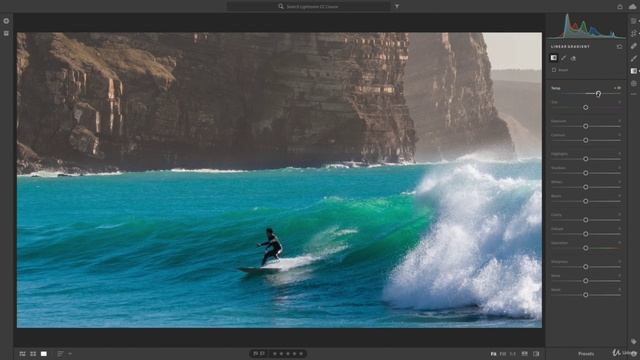Click the Dehaze slider handle
Image resolution: width=640 pixels, height=360 pixels.
tap(586, 234)
